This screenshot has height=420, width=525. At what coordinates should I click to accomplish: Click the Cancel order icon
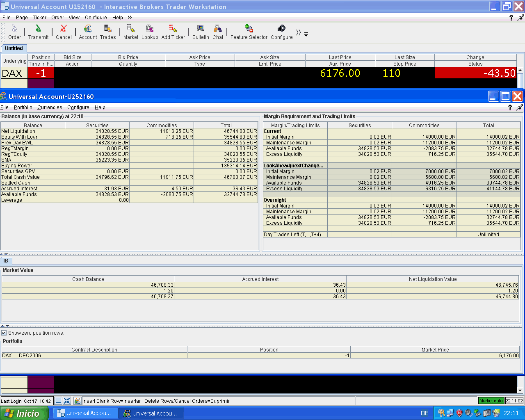click(64, 32)
